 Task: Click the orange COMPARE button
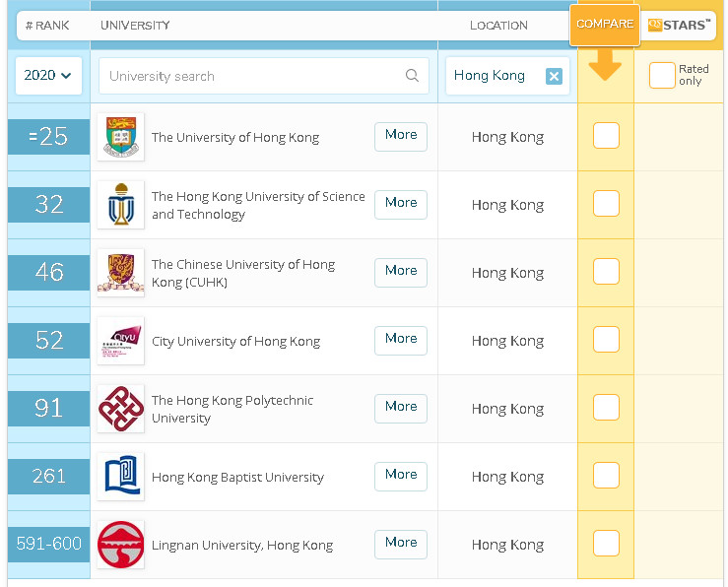605,25
